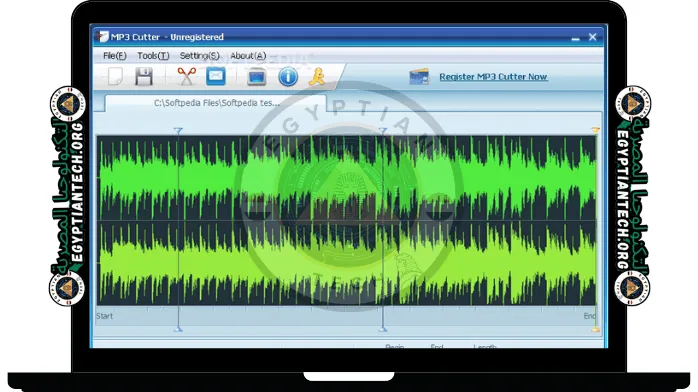
Task: Click the Start label under waveform
Action: click(x=104, y=316)
